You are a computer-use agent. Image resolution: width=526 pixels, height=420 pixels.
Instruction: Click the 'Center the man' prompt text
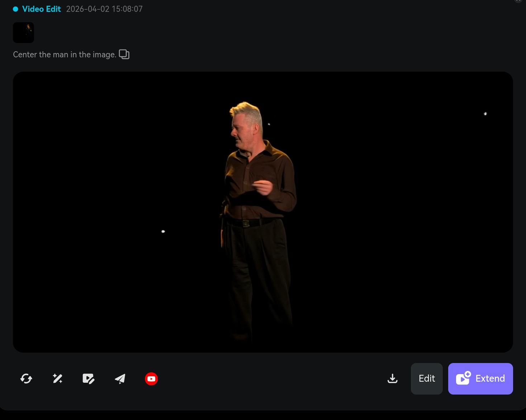coord(65,54)
